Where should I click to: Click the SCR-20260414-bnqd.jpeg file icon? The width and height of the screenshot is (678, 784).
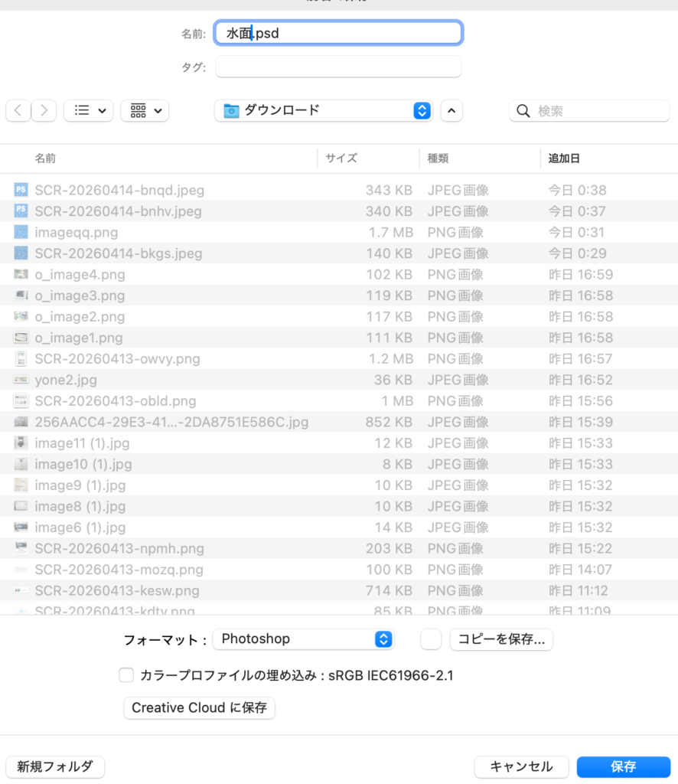click(x=21, y=190)
